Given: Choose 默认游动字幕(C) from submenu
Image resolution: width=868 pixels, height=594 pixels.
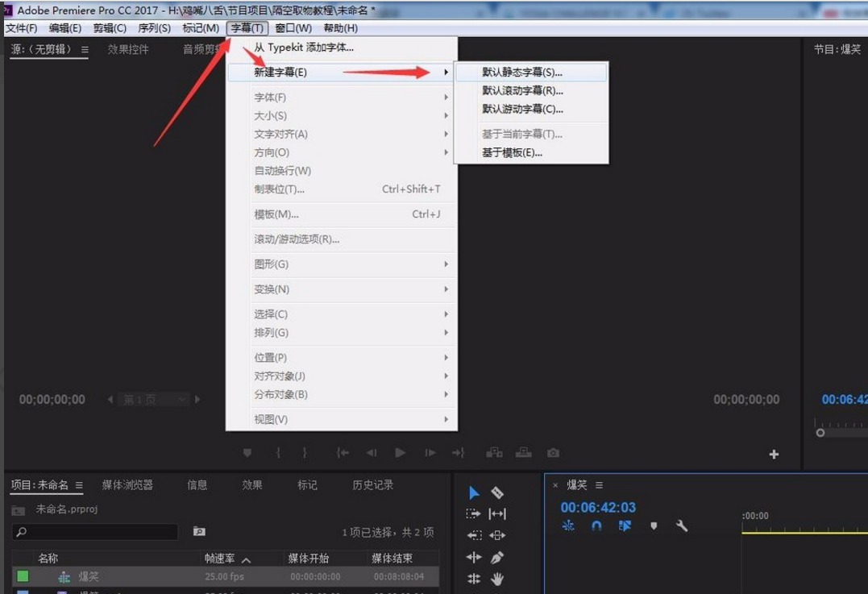Looking at the screenshot, I should coord(531,109).
